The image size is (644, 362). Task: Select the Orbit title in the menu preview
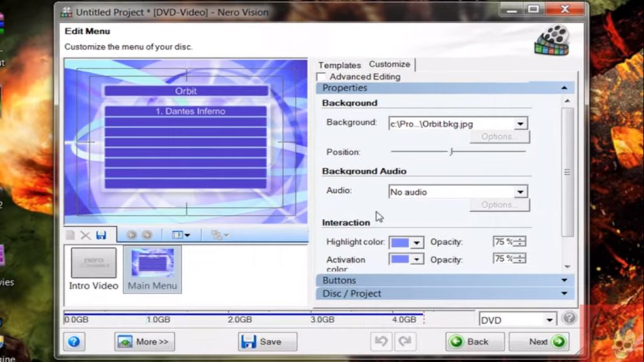click(186, 91)
